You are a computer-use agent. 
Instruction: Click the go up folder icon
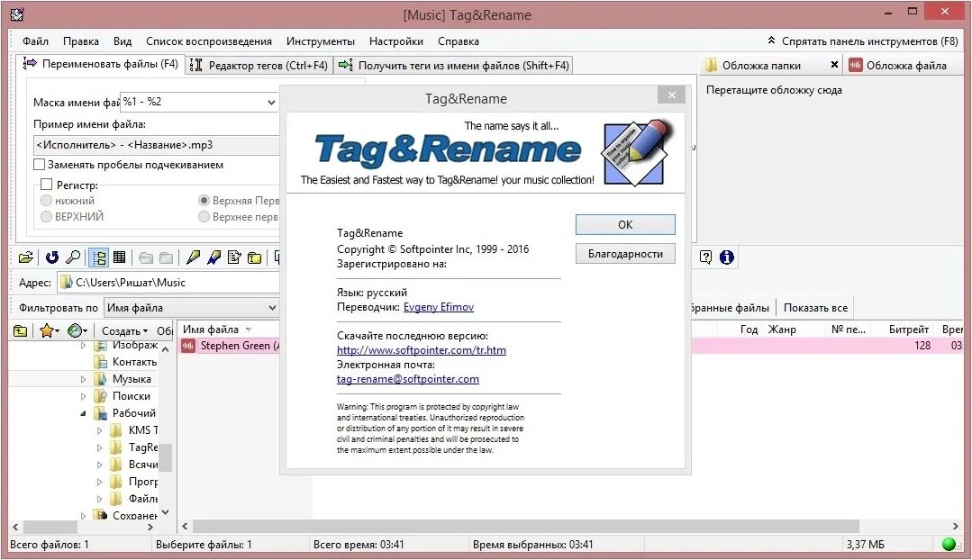pyautogui.click(x=21, y=330)
